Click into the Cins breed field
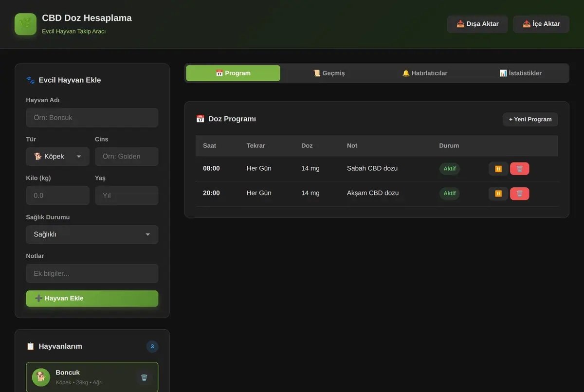Screen dimensions: 584x392 pos(127,157)
